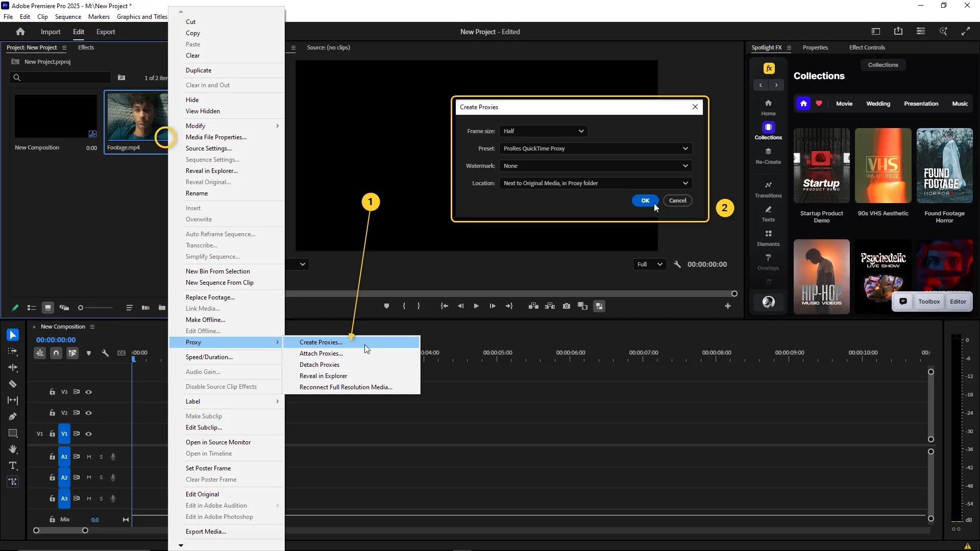Choose Attach Proxies from submenu
980x551 pixels.
[352, 354]
